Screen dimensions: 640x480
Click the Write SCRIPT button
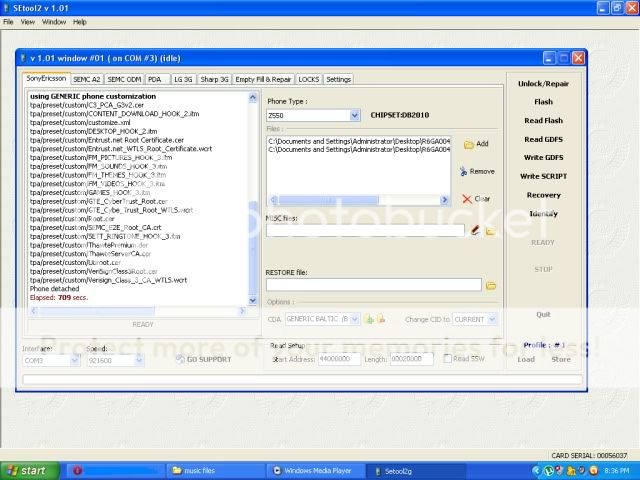click(543, 176)
